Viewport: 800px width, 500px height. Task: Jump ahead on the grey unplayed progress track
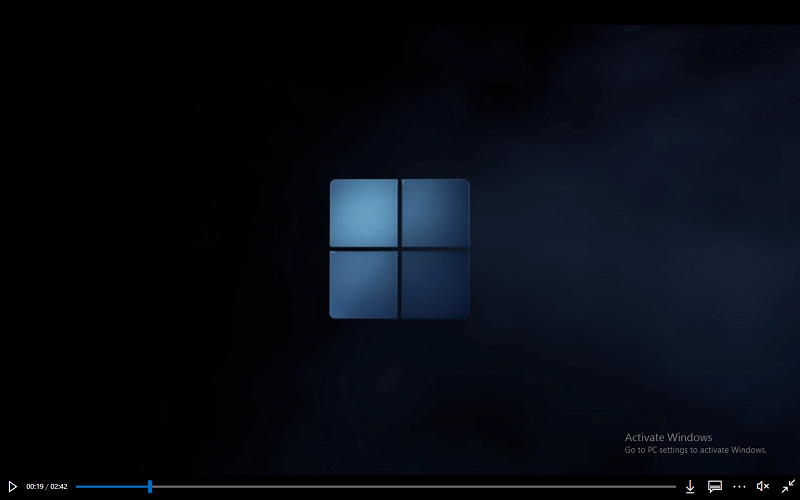tap(414, 486)
